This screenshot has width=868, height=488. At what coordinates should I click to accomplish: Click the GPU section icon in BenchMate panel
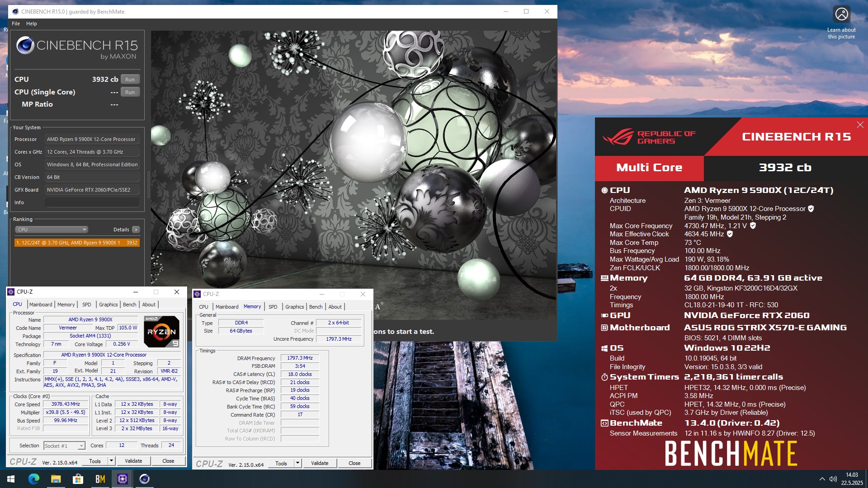pyautogui.click(x=604, y=315)
